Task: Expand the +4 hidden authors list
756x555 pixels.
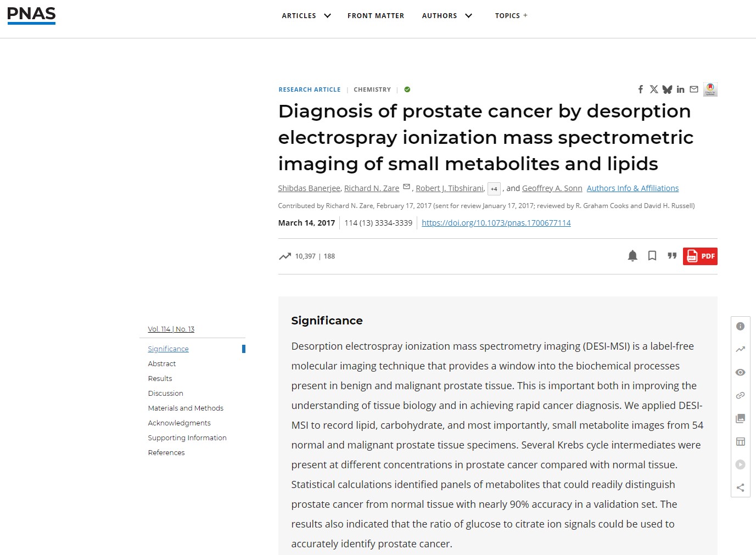Action: point(494,189)
